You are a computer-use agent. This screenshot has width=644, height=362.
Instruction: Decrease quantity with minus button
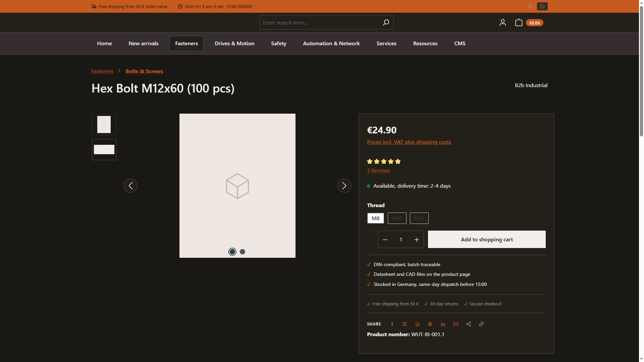coord(385,239)
